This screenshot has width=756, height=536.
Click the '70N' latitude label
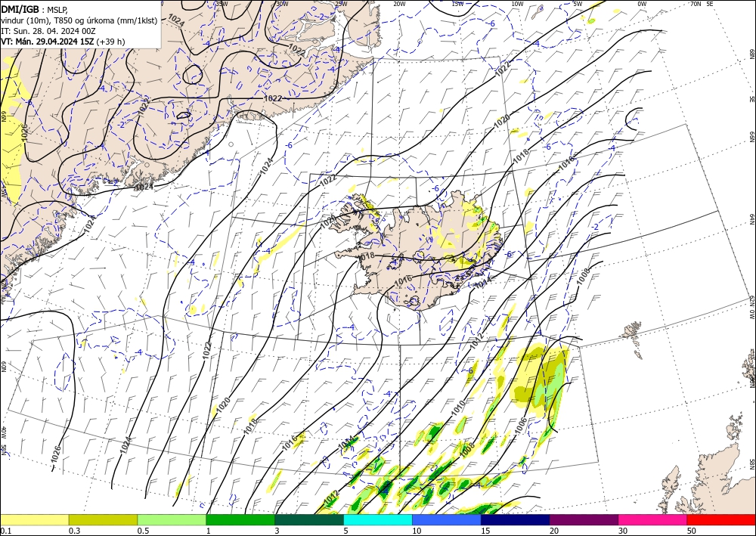click(x=696, y=3)
